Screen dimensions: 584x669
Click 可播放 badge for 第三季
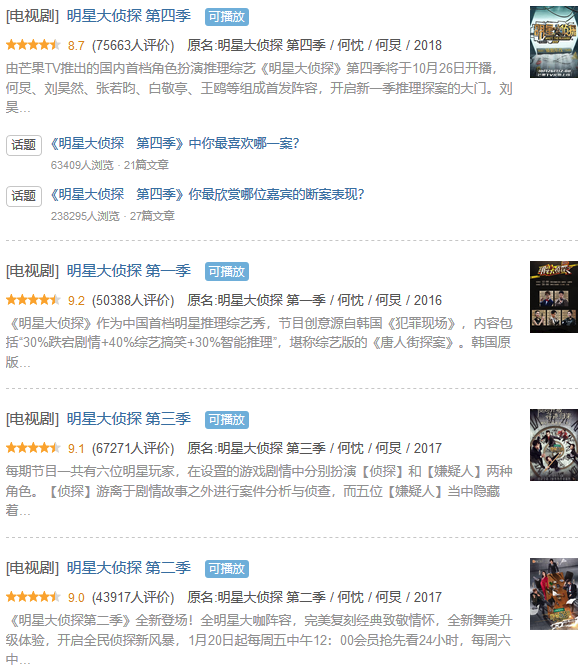coord(227,420)
